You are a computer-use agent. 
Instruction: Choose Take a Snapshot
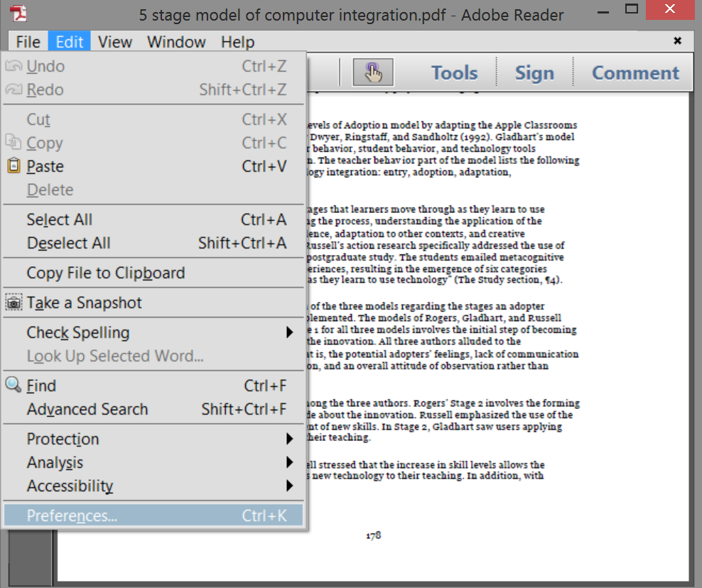point(153,303)
